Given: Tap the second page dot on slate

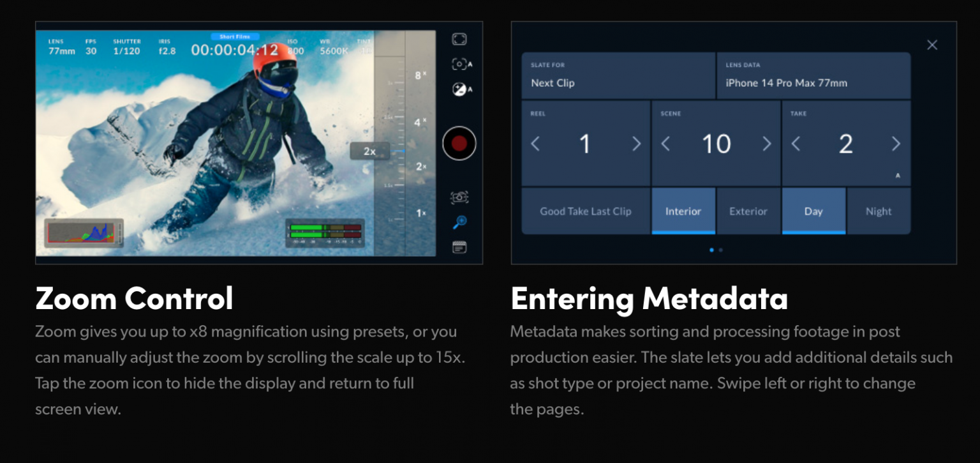Looking at the screenshot, I should (x=720, y=250).
